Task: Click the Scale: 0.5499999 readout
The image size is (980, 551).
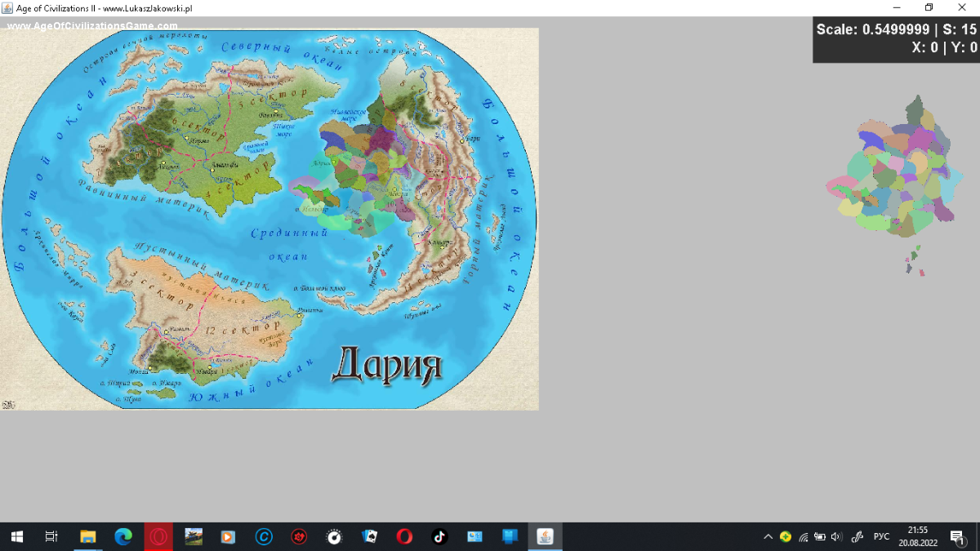Action: click(872, 29)
